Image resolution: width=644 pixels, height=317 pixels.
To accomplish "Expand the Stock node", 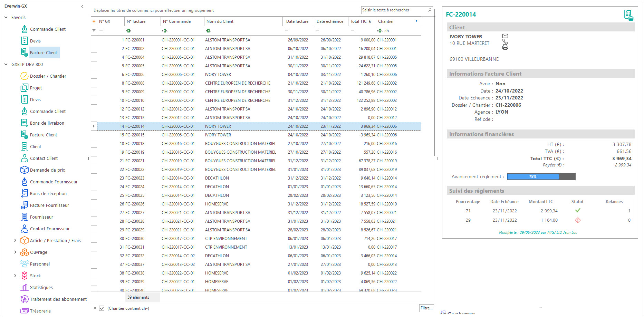I will (15, 276).
